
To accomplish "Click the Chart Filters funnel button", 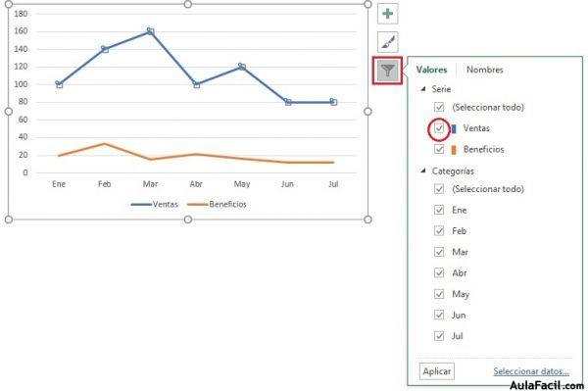I will pos(388,71).
